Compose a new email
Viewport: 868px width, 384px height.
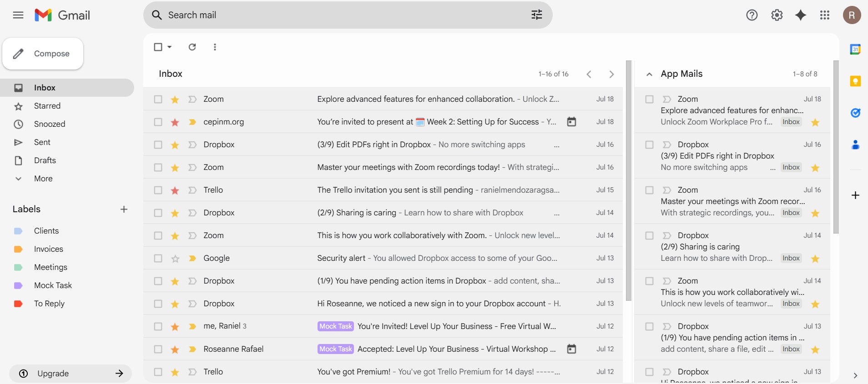(43, 54)
